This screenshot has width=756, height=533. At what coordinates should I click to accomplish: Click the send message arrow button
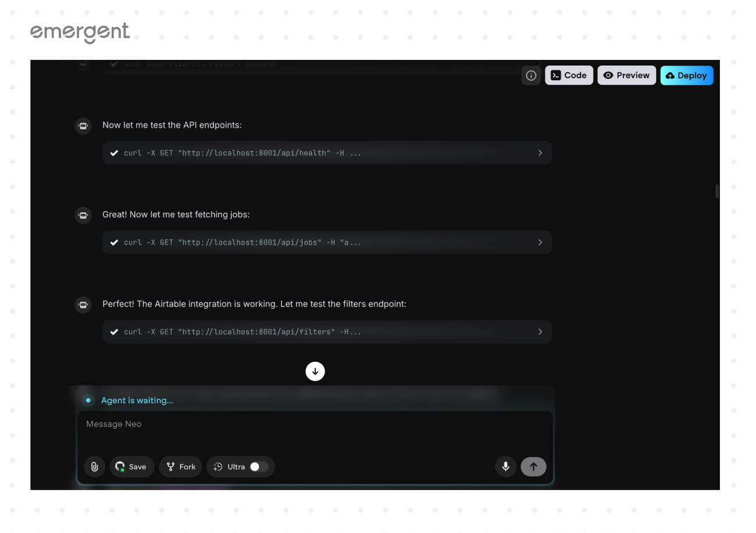tap(533, 467)
